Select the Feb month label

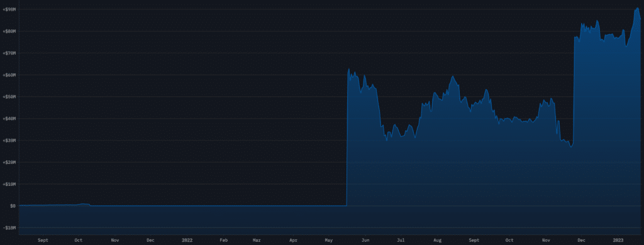click(x=224, y=240)
